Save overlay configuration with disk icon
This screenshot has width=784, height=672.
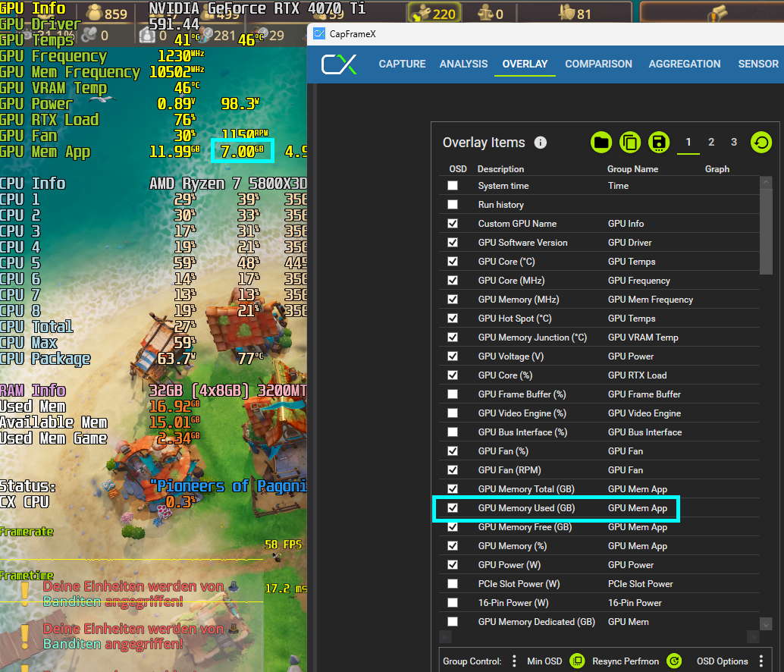tap(659, 143)
